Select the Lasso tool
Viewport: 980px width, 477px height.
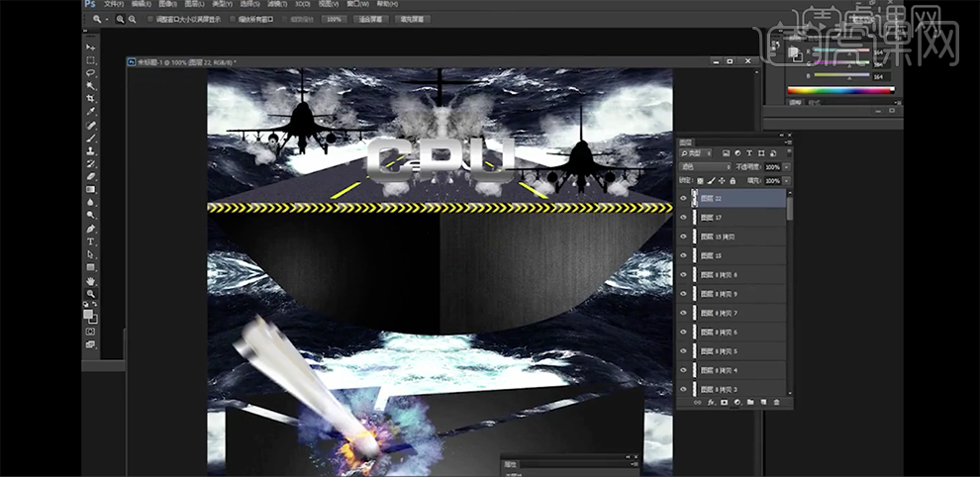pyautogui.click(x=91, y=73)
